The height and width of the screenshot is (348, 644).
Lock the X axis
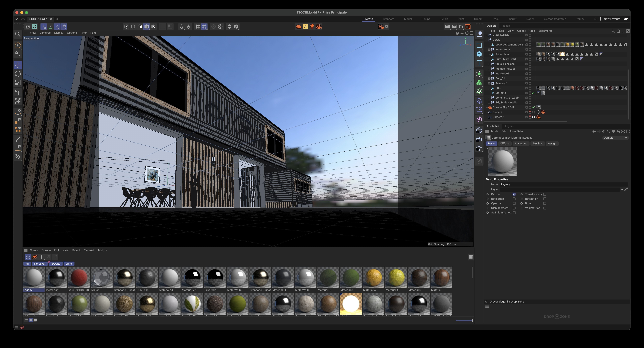pyautogui.click(x=44, y=27)
